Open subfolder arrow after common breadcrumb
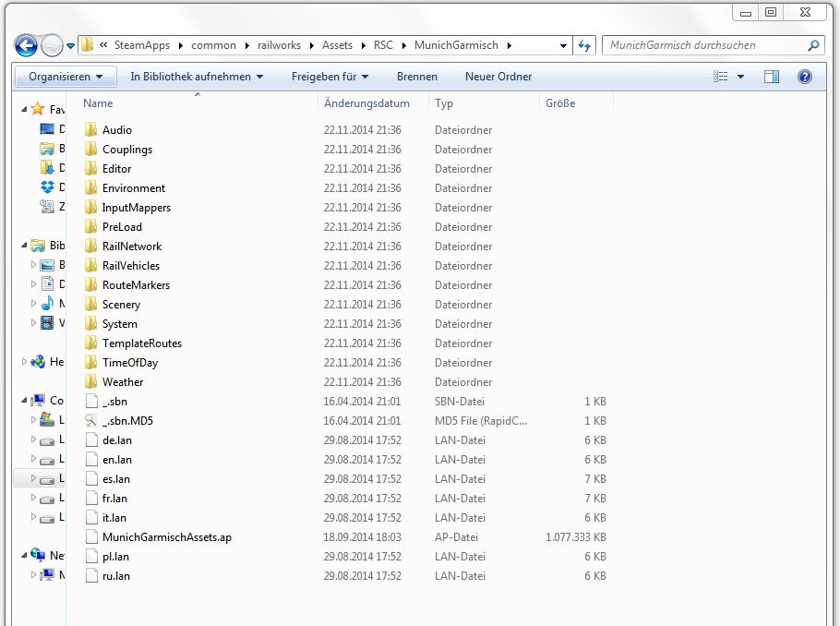The height and width of the screenshot is (626, 840). [x=246, y=45]
